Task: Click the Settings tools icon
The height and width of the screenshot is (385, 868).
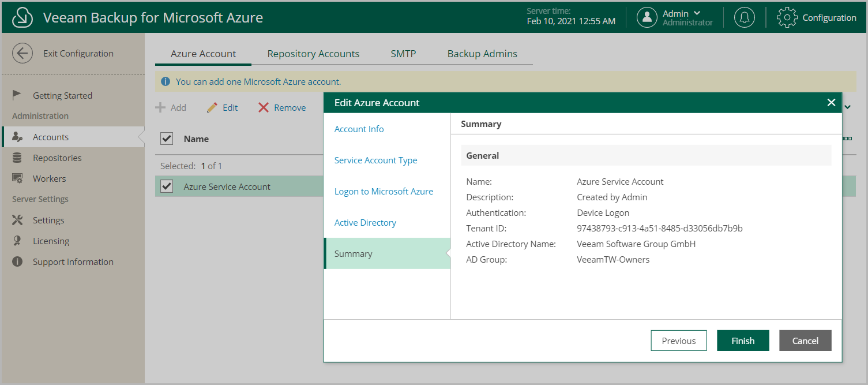Action: (17, 220)
